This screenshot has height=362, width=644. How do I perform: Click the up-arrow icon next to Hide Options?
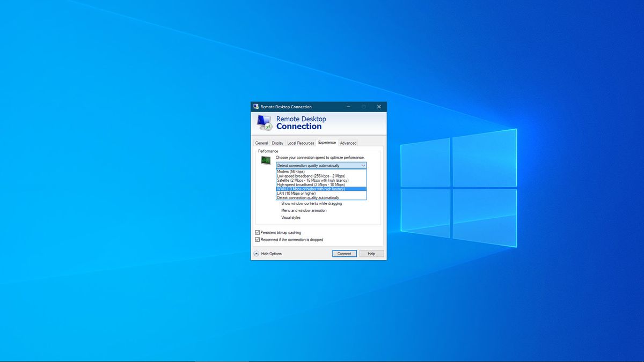pos(257,253)
